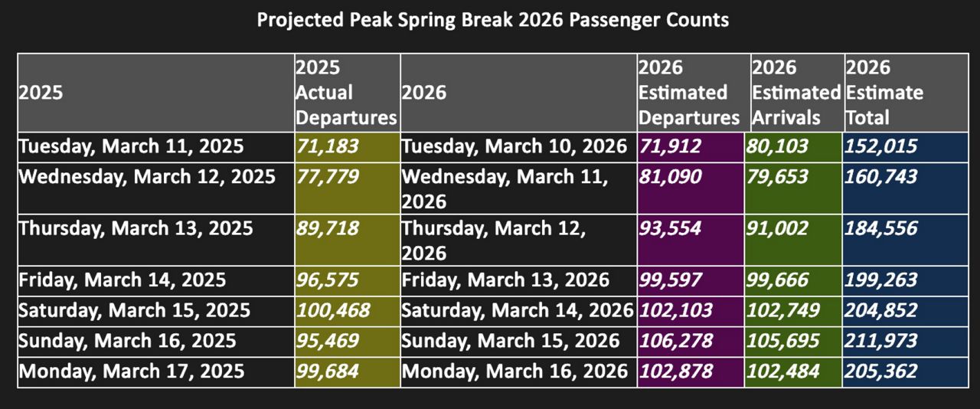Viewport: 980px width, 409px height.
Task: Select the 205,362 estimate total value
Action: click(x=881, y=372)
